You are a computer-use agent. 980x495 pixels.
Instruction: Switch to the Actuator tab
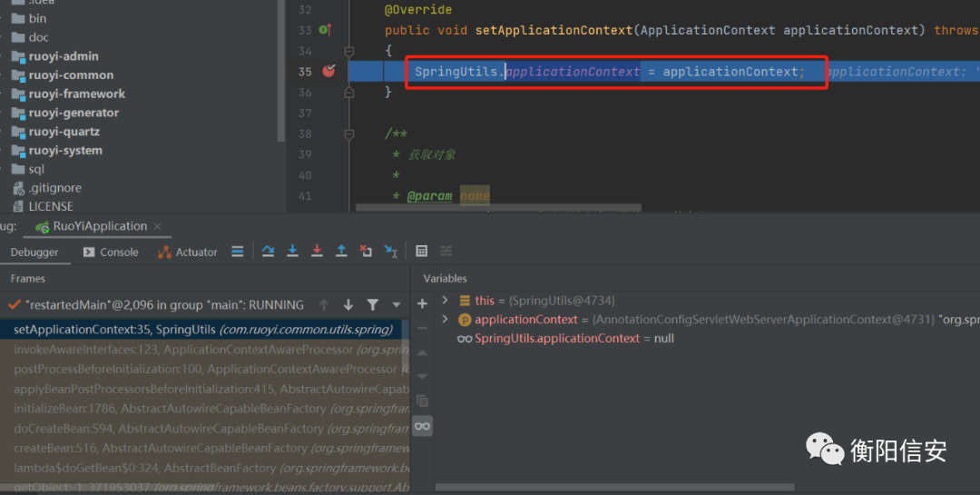(x=188, y=252)
